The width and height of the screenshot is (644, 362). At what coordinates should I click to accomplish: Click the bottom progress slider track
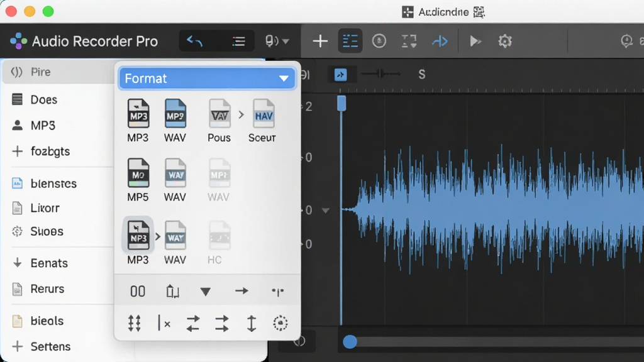(493, 342)
